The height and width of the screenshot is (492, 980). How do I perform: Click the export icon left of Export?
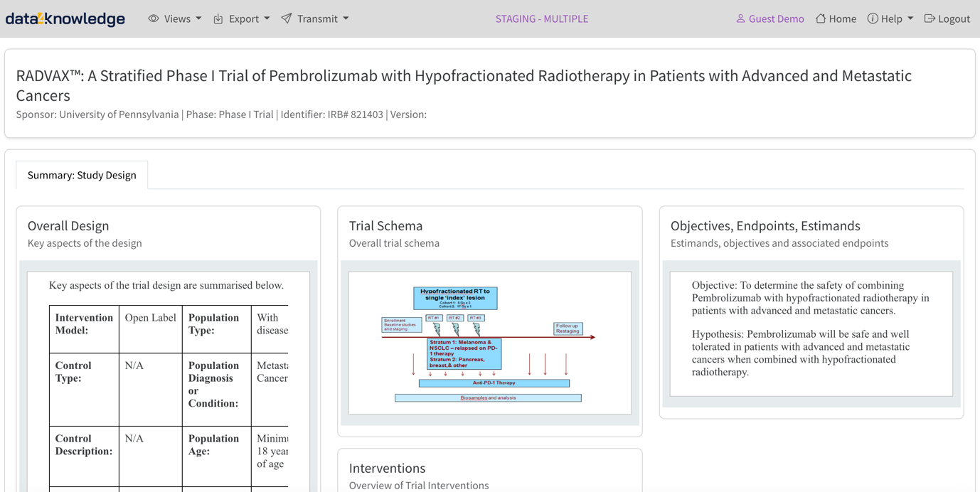click(218, 18)
